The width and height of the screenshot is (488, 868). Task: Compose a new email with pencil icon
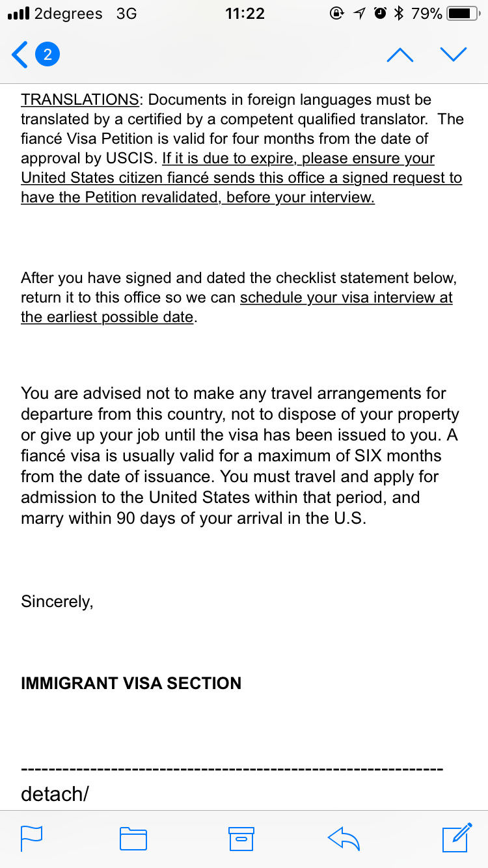(457, 837)
